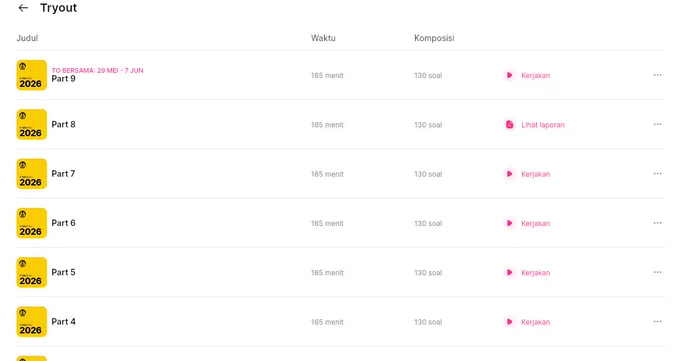The width and height of the screenshot is (680, 361).
Task: Go back using the arrow beside Tryout
Action: coord(23,8)
